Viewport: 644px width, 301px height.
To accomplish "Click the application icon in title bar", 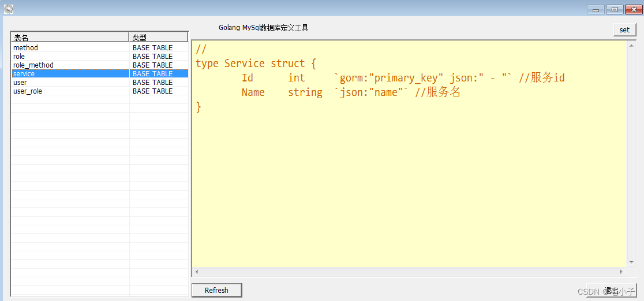I will 9,9.
